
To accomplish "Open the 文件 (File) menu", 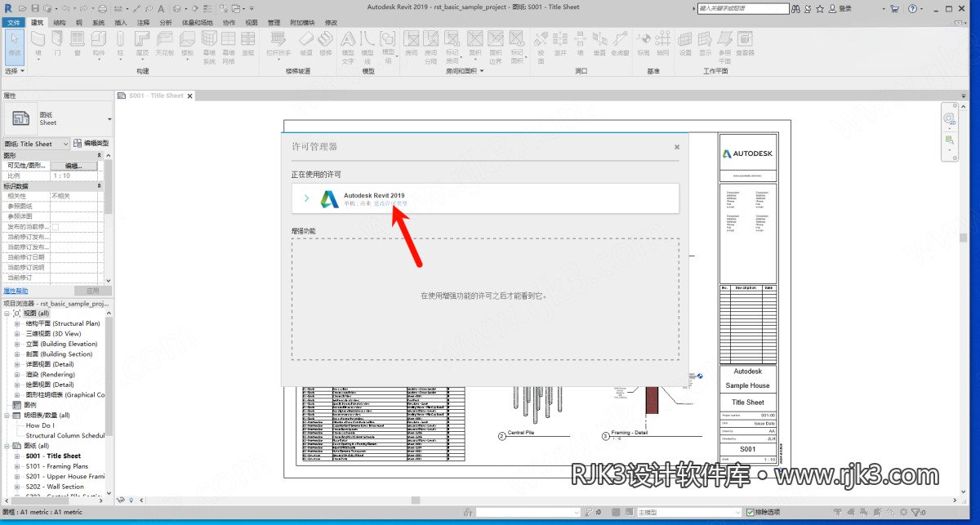I will click(13, 23).
